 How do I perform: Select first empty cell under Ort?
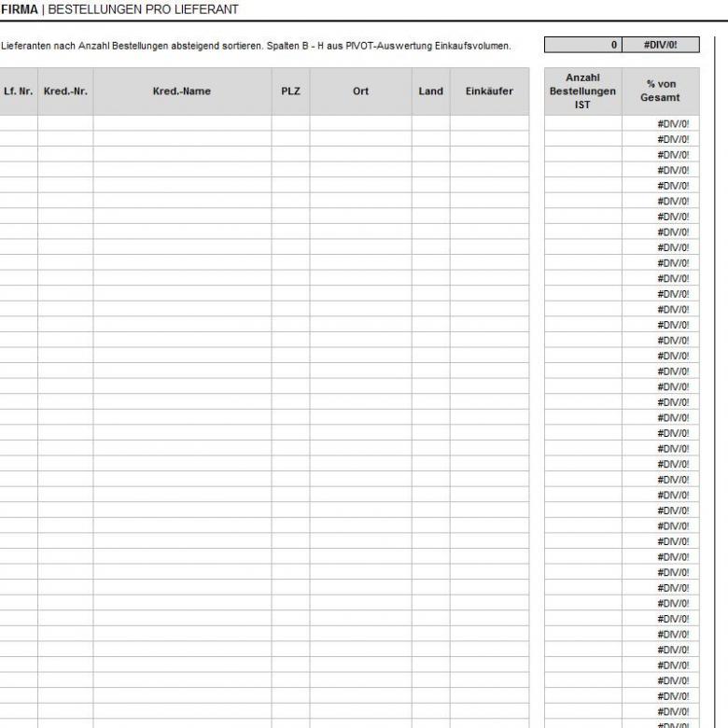360,123
